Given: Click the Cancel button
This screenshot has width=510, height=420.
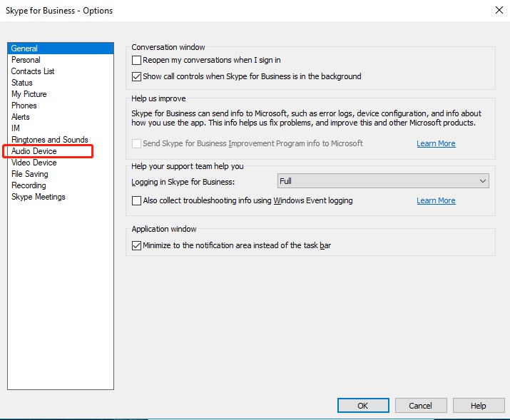Looking at the screenshot, I should pyautogui.click(x=421, y=405).
